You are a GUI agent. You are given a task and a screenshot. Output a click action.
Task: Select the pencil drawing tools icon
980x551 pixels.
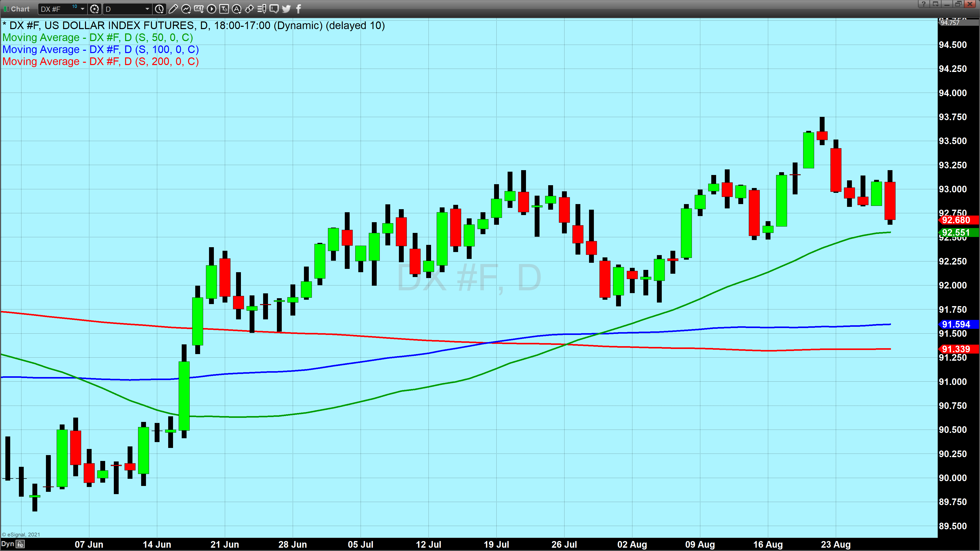[173, 9]
